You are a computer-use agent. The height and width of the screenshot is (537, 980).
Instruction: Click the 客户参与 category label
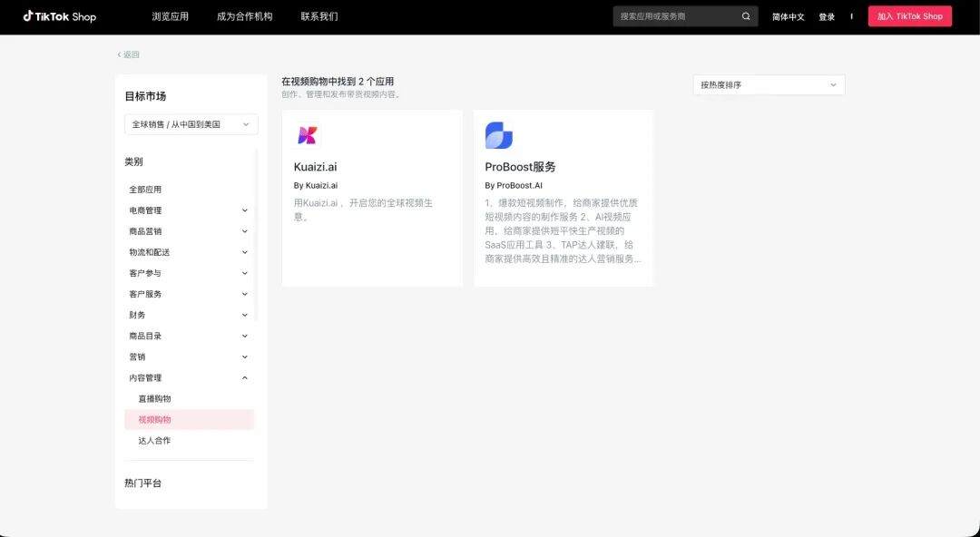point(145,273)
